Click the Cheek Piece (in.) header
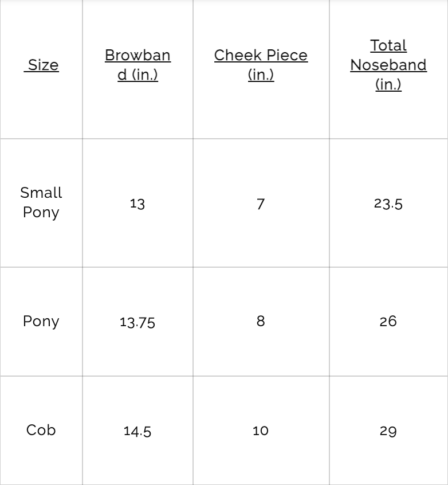448x485 pixels. [x=261, y=65]
